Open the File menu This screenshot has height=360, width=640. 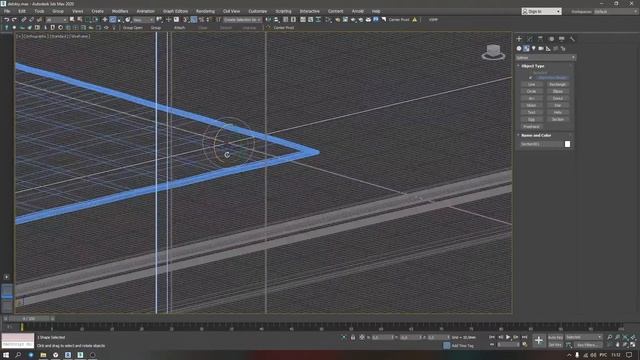(x=7, y=11)
